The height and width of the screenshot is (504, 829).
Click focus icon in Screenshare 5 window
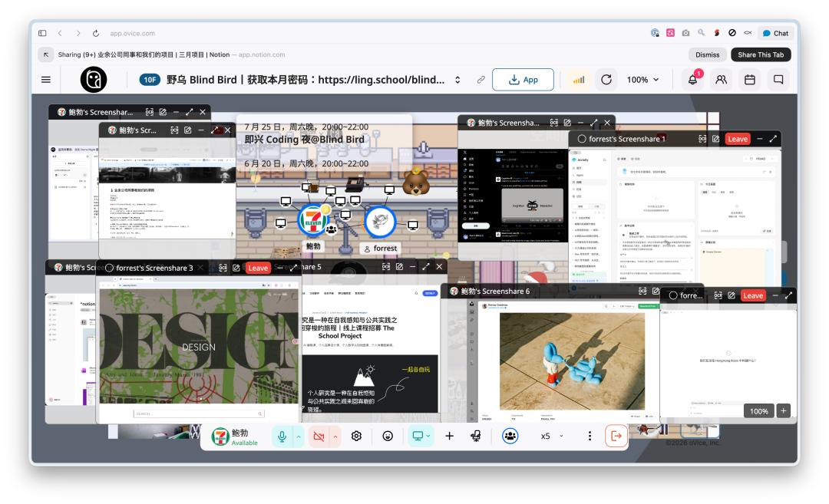(x=386, y=267)
